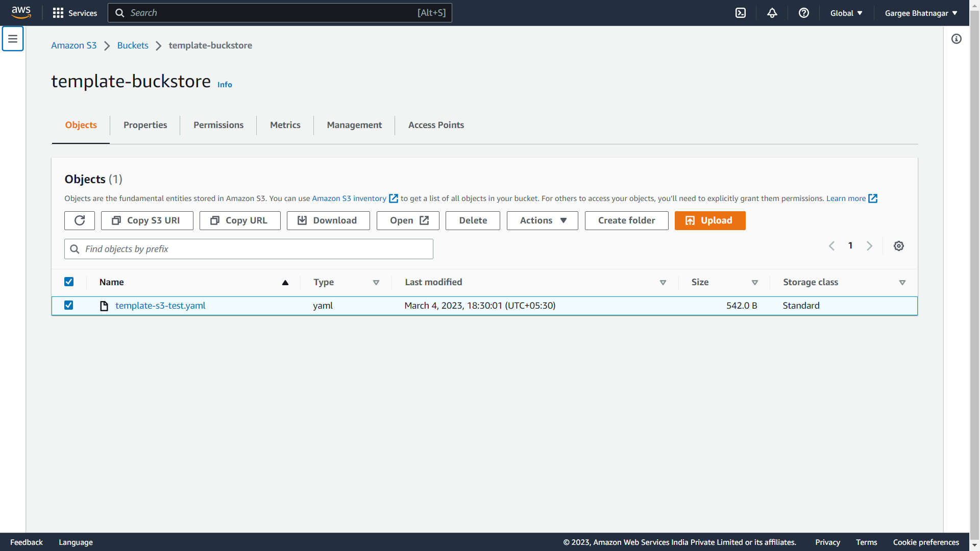This screenshot has width=980, height=551.
Task: Switch to the Permissions tab
Action: [x=218, y=125]
